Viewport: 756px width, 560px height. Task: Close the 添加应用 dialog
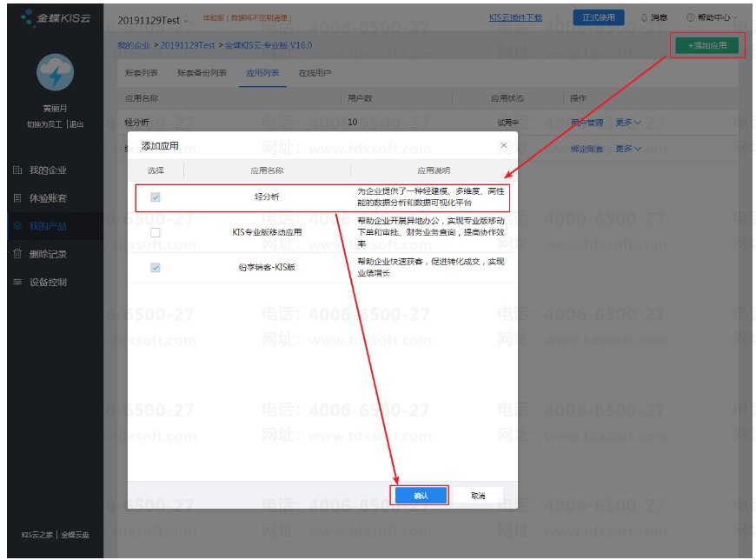(503, 145)
